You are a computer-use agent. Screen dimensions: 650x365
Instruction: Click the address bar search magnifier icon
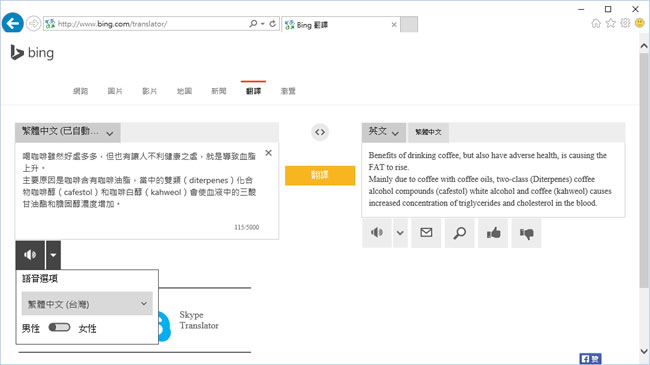point(253,24)
